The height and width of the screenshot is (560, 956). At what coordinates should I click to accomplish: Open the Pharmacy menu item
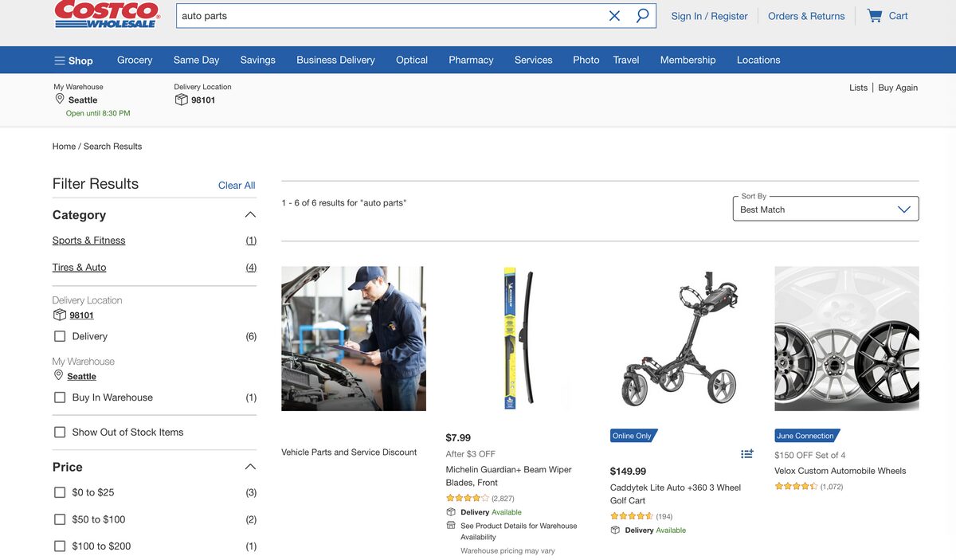pyautogui.click(x=471, y=60)
